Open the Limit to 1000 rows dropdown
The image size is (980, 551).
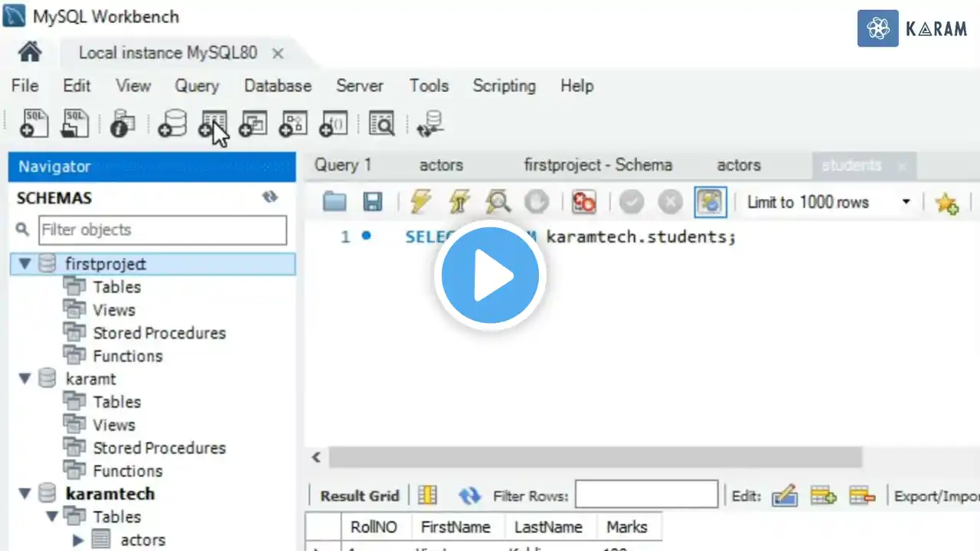(x=906, y=202)
